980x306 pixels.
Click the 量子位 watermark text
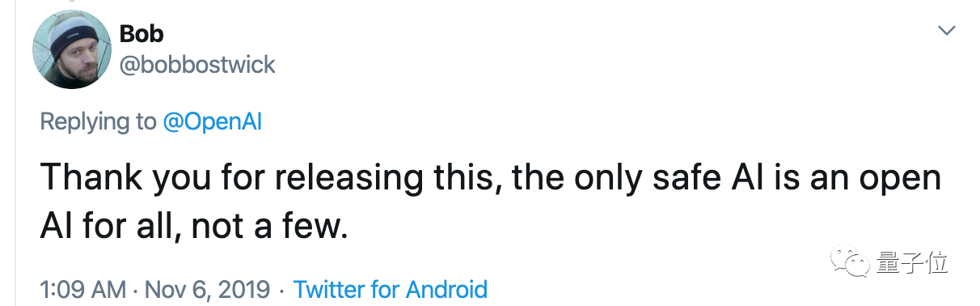point(912,262)
